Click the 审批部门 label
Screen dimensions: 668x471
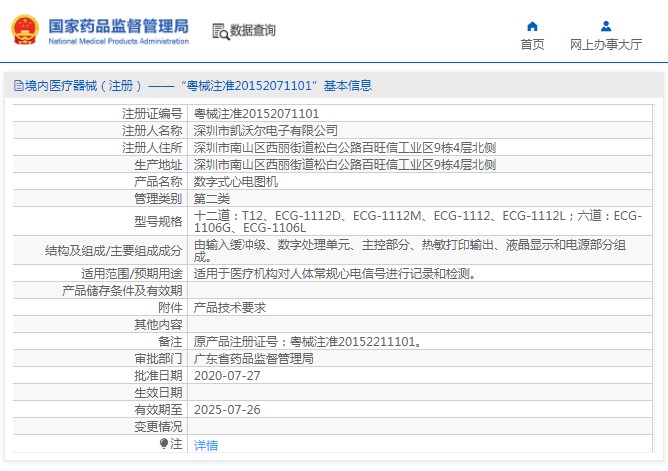(158, 359)
